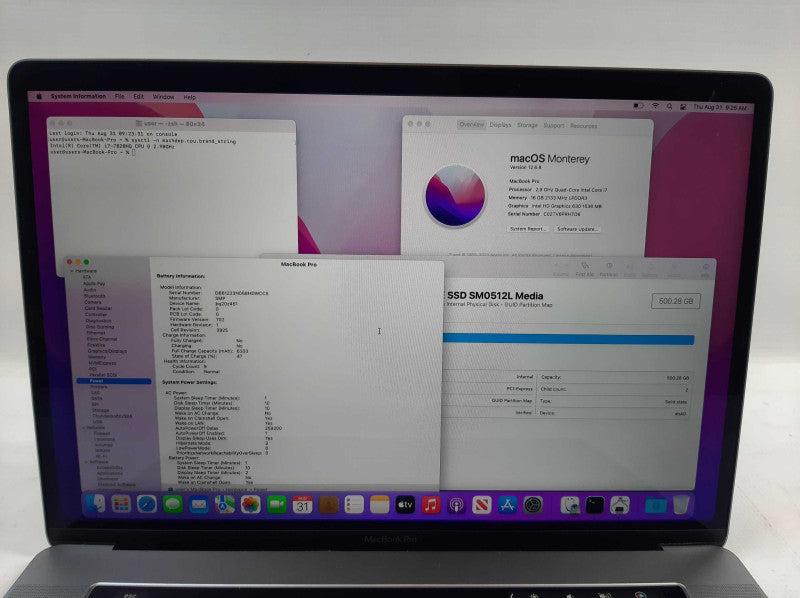
Task: Open the File menu
Action: pyautogui.click(x=119, y=96)
